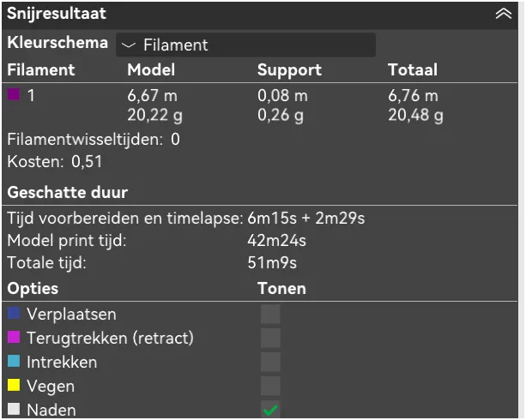Viewport: 526px width, 420px height.
Task: Check the Vegen display checkbox
Action: (x=270, y=386)
